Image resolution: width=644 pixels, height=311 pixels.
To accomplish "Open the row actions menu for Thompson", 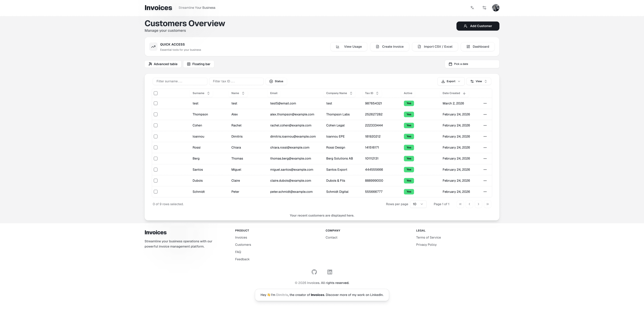I will point(485,114).
